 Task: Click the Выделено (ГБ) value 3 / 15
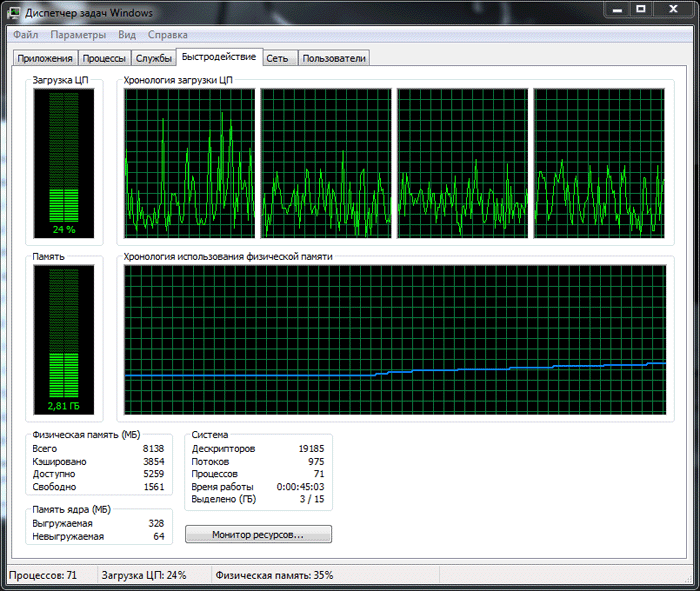(312, 499)
